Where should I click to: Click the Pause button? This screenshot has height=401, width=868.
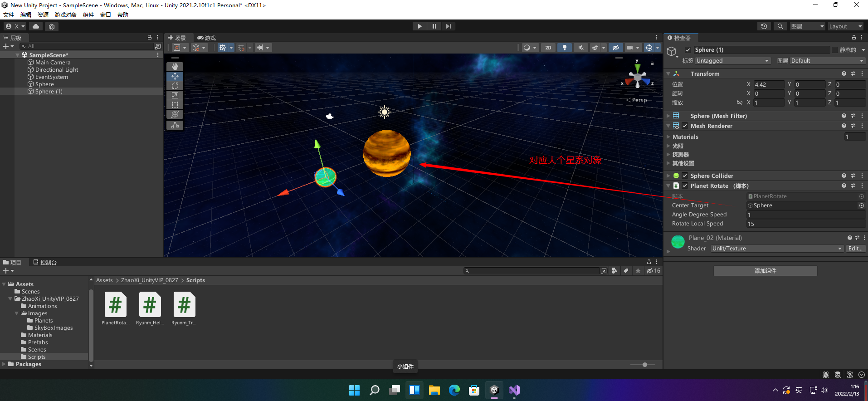coord(434,26)
